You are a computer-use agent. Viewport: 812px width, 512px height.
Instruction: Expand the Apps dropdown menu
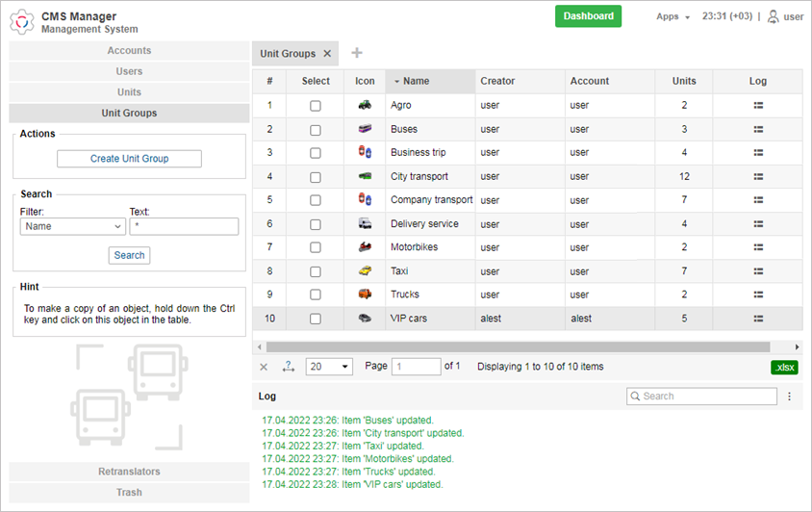[672, 16]
